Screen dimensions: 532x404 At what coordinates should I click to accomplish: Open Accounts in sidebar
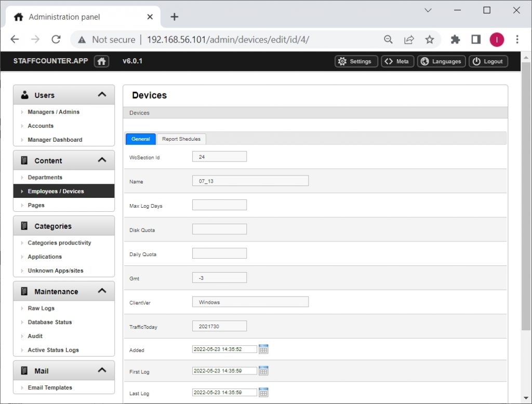(41, 126)
